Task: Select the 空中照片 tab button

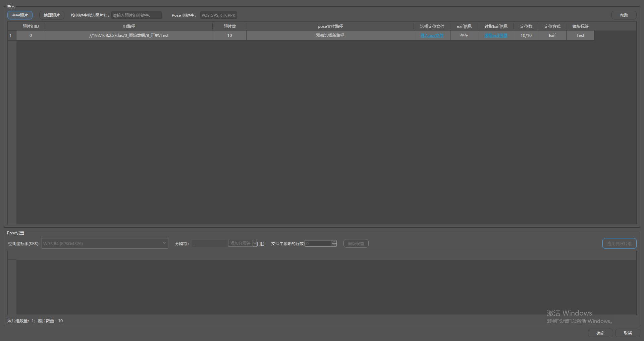Action: [20, 15]
